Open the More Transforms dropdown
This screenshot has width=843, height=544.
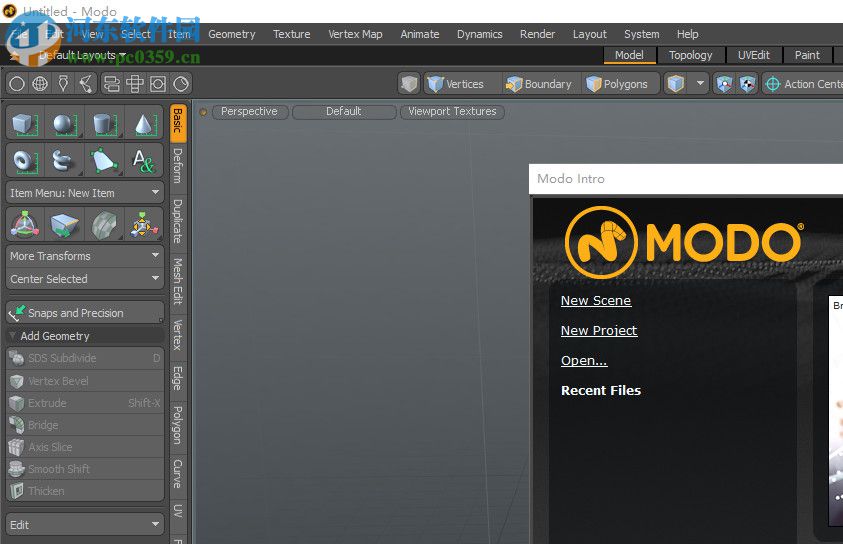click(85, 256)
